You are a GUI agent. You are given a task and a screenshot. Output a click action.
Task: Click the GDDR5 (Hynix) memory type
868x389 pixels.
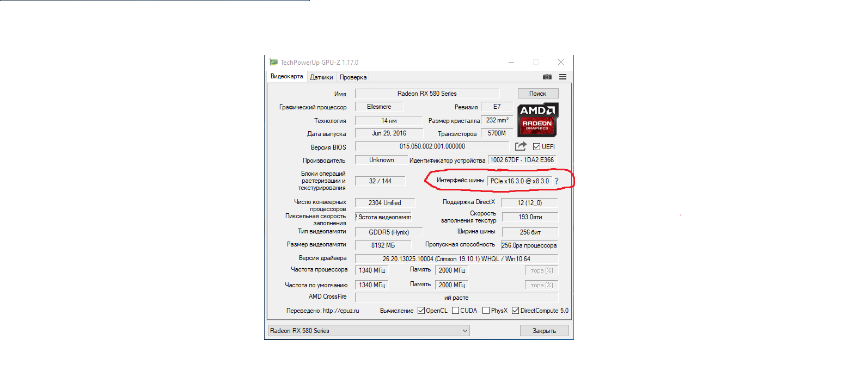(389, 232)
